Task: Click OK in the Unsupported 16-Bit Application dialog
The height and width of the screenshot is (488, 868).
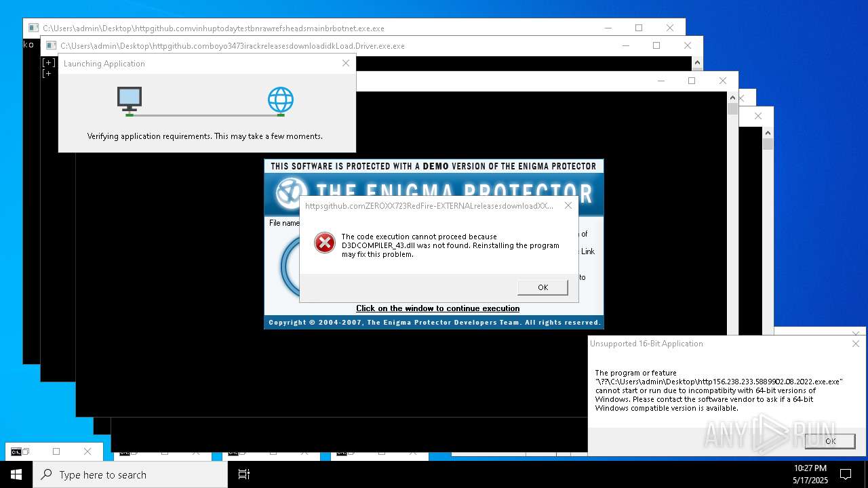Action: (x=830, y=441)
